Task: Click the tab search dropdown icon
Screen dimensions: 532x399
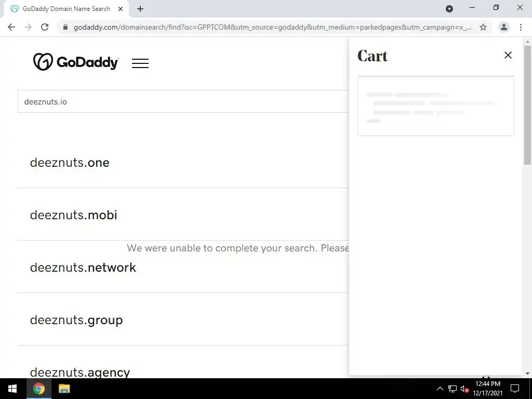Action: [x=449, y=9]
